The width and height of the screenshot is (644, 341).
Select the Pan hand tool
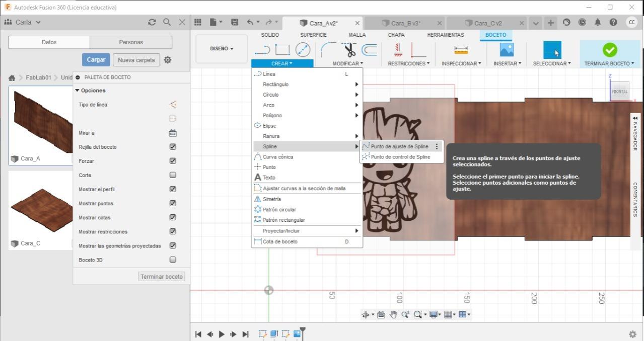[x=393, y=314]
